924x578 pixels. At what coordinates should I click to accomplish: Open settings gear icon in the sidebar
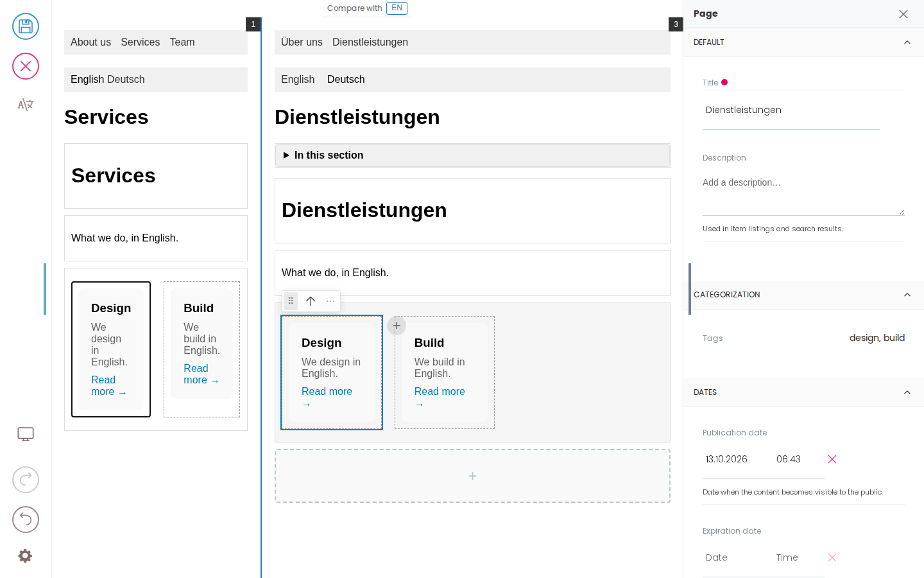pyautogui.click(x=25, y=556)
